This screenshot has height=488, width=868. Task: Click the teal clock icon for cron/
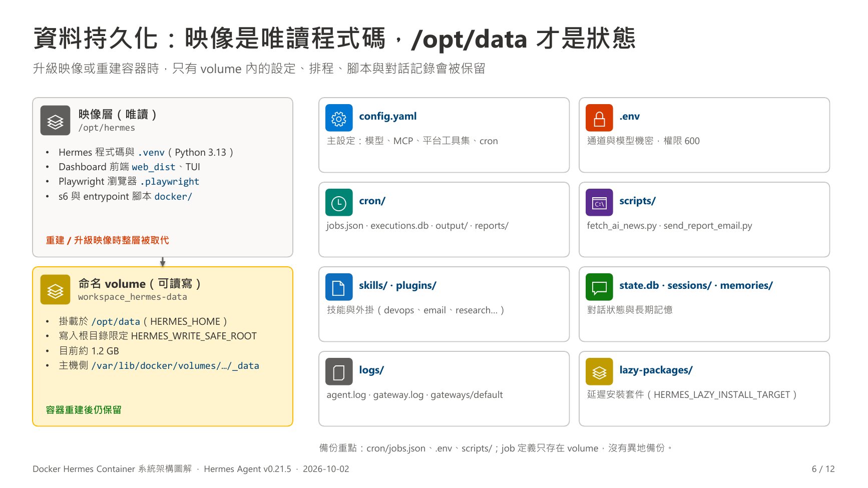tap(339, 203)
